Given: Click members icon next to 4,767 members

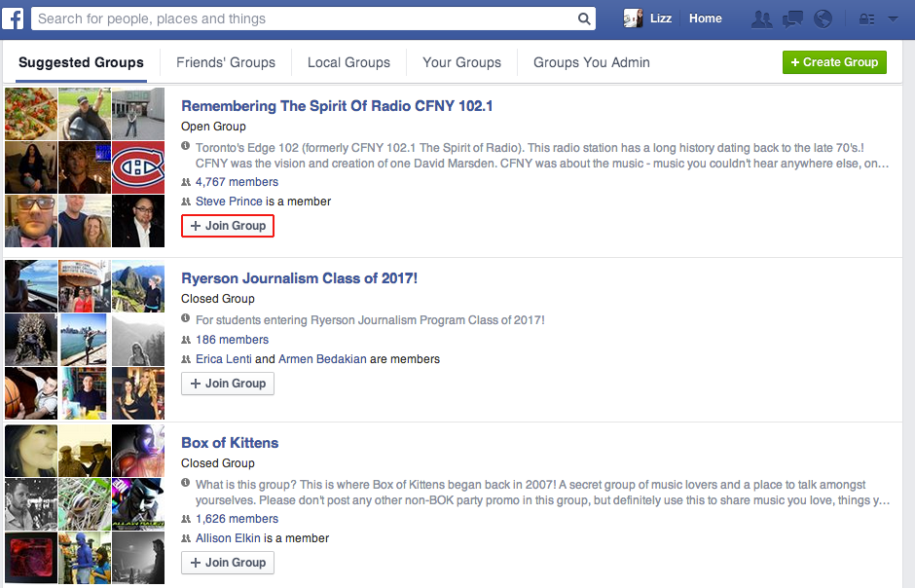Looking at the screenshot, I should (186, 182).
